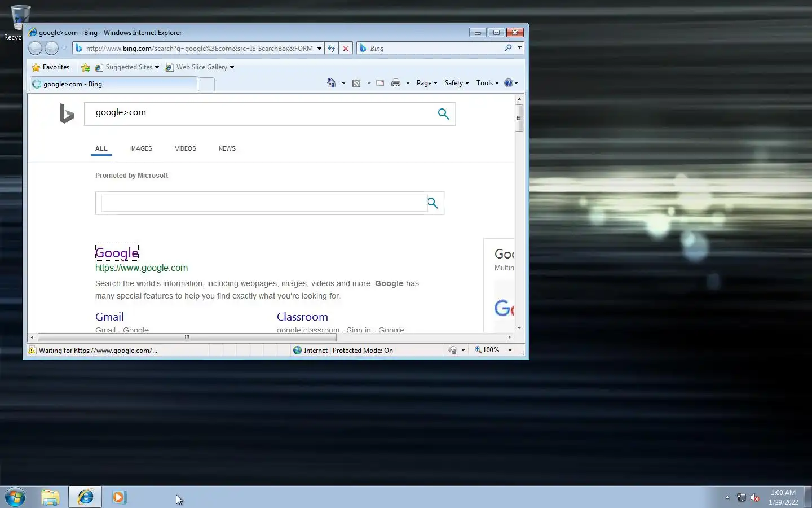Click the vertical scrollbar down arrow
Screen dimensions: 812x508
click(x=519, y=327)
